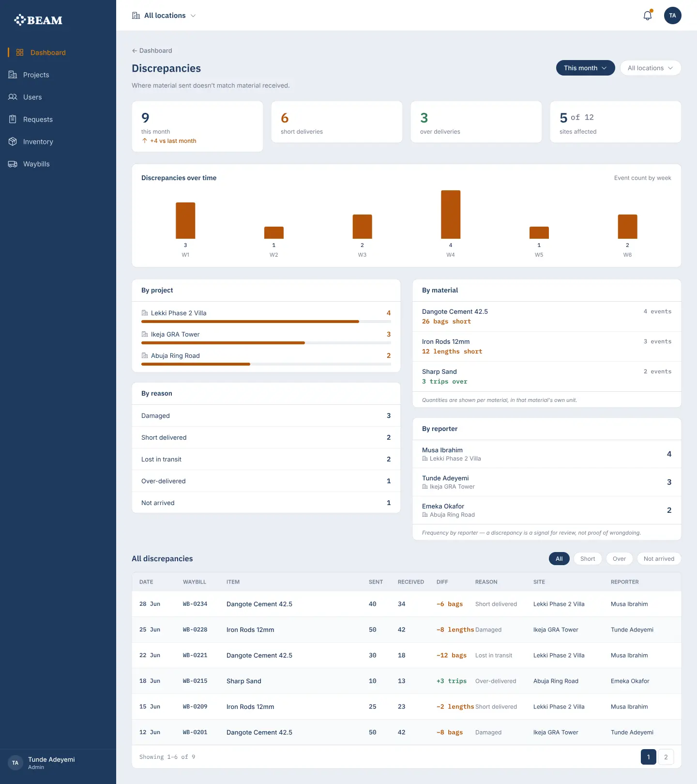The width and height of the screenshot is (697, 784).
Task: Go to page 2 of discrepancies
Action: (x=666, y=757)
